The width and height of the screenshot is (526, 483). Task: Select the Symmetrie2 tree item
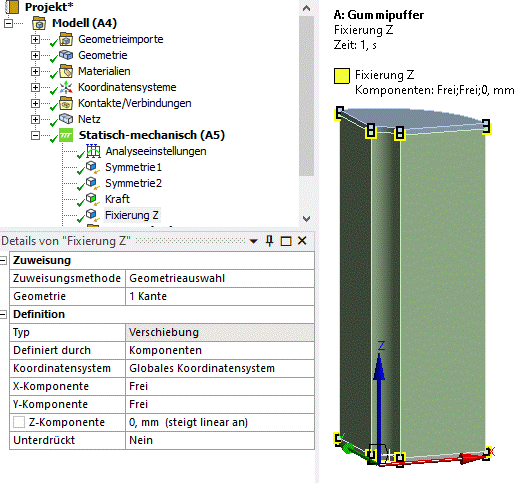[133, 183]
